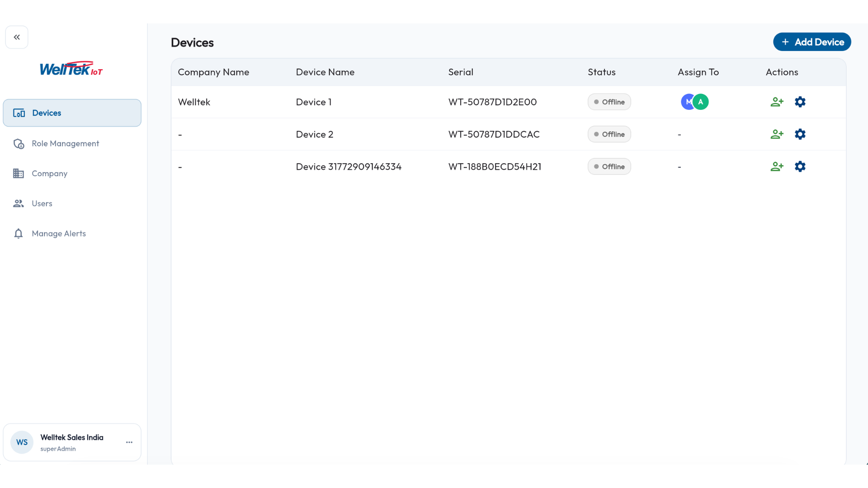
Task: Click the A avatar on Device 1
Action: click(701, 102)
